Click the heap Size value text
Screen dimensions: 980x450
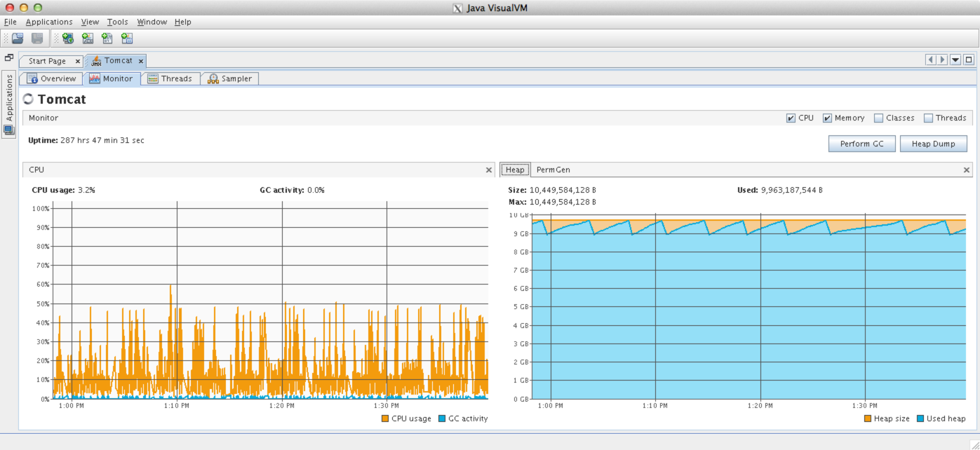tap(563, 190)
